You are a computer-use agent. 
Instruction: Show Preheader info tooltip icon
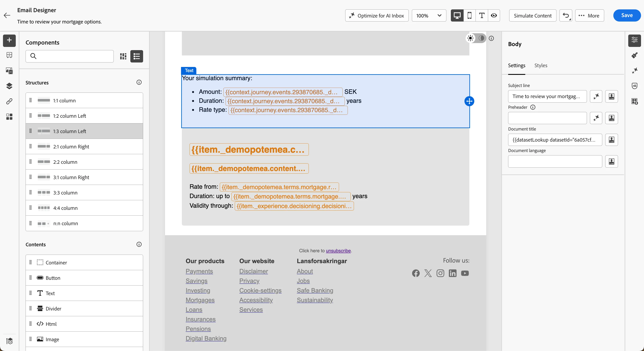(x=533, y=107)
